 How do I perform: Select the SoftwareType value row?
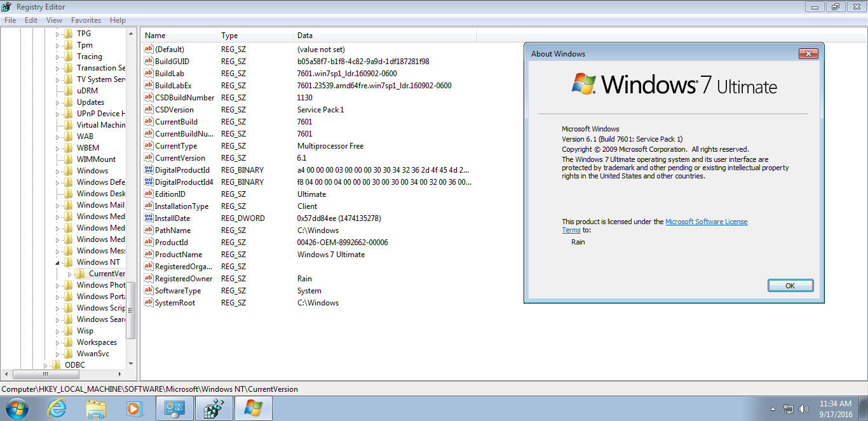click(x=308, y=291)
